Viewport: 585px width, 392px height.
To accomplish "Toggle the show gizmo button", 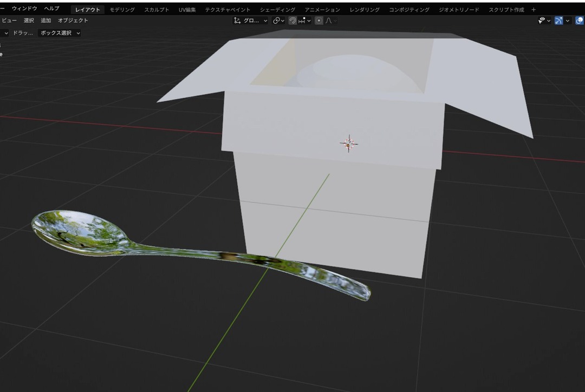I will (x=558, y=21).
